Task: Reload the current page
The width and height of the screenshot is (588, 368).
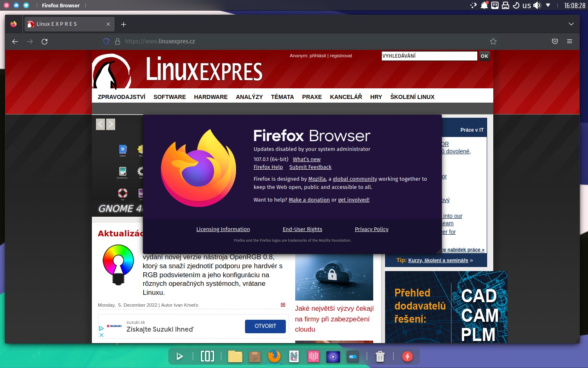Action: click(45, 41)
